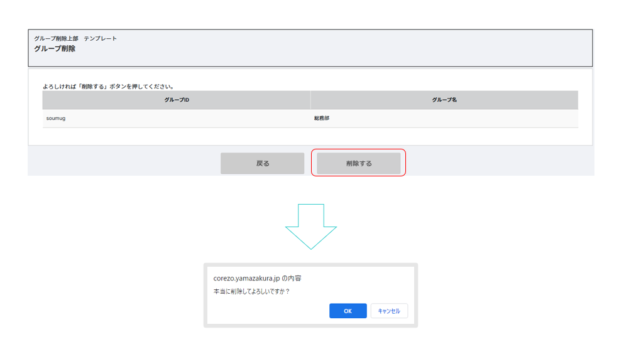Click the よろしければ「削除する」instruction text
Viewport: 641px width, 364px height.
[109, 87]
